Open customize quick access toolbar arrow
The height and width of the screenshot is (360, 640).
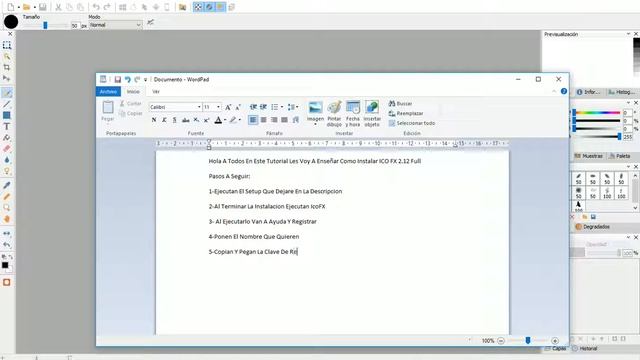[145, 80]
